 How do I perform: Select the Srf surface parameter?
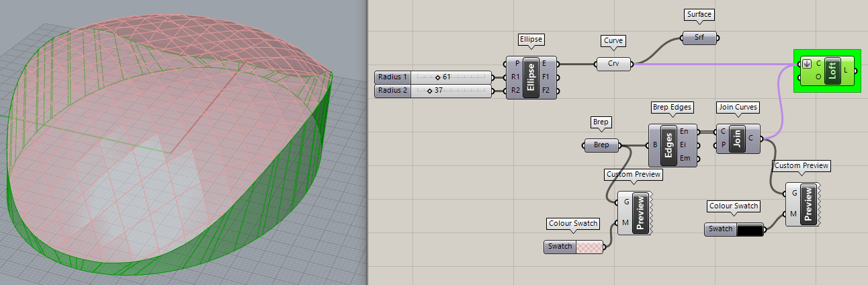[699, 38]
